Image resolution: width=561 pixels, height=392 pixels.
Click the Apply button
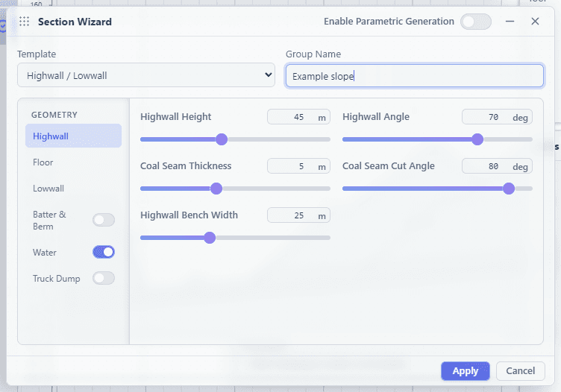tap(465, 371)
